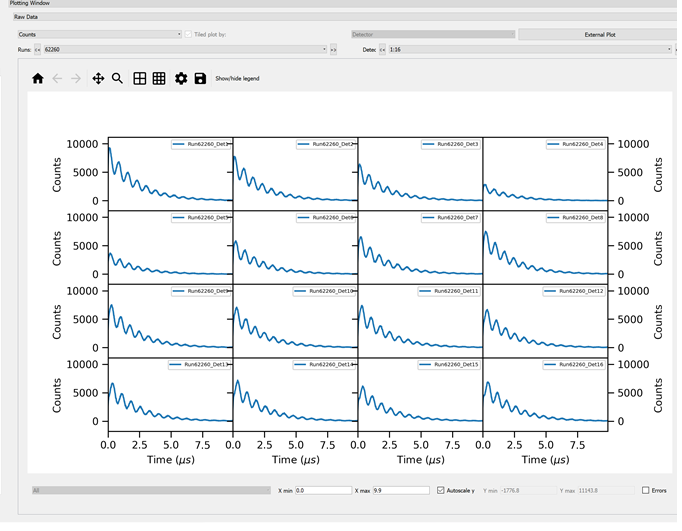Enable the Errors checkbox
The height and width of the screenshot is (531, 682).
[646, 490]
